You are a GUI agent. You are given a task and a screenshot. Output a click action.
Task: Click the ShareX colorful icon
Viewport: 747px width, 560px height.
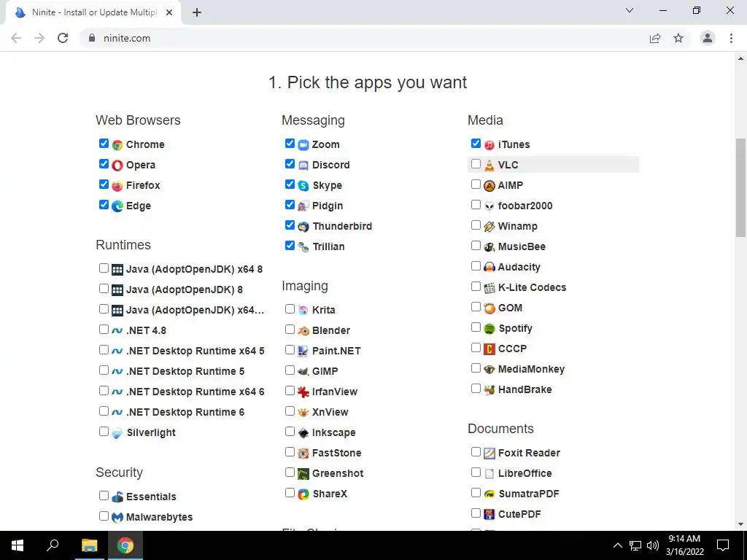pyautogui.click(x=303, y=494)
